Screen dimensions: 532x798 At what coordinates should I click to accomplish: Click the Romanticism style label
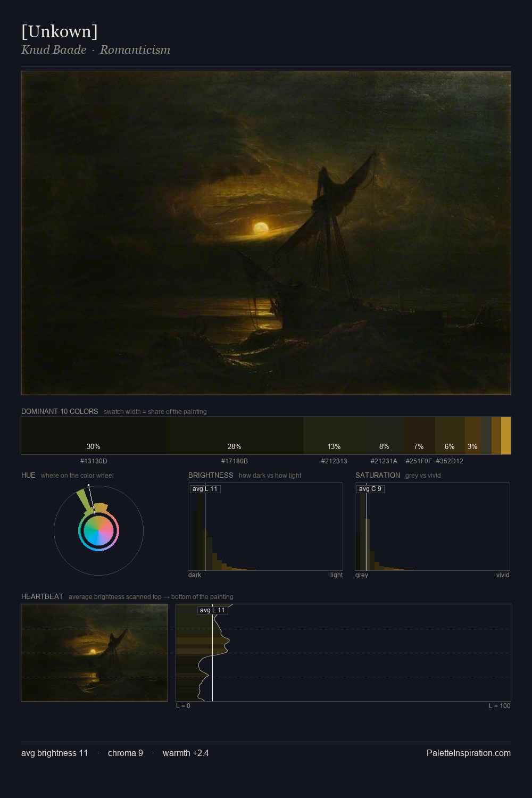click(x=135, y=50)
